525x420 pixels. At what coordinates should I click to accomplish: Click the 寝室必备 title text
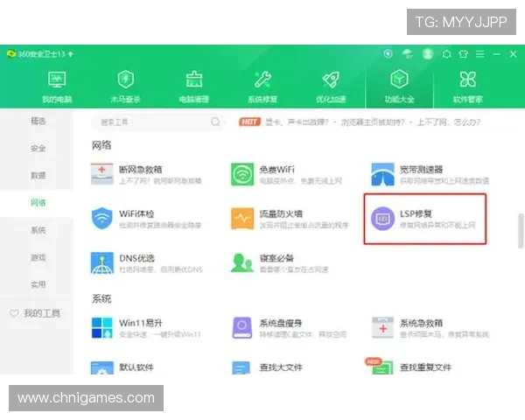tap(276, 258)
